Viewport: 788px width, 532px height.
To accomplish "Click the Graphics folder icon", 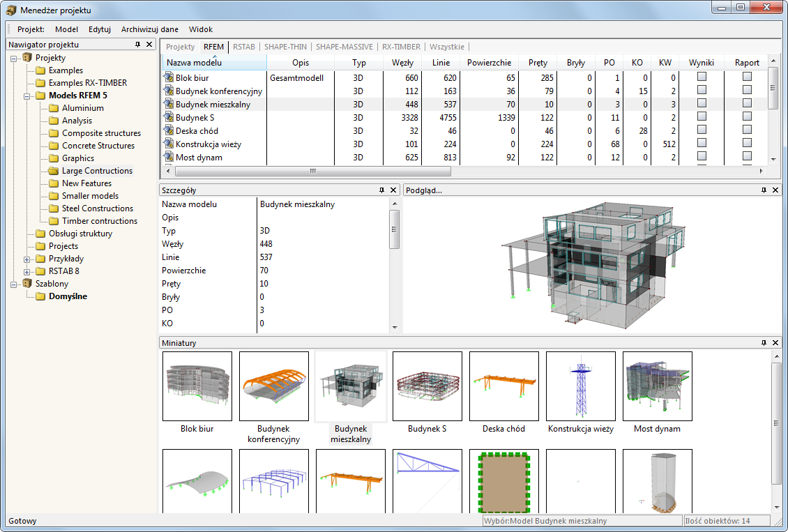I will (54, 158).
